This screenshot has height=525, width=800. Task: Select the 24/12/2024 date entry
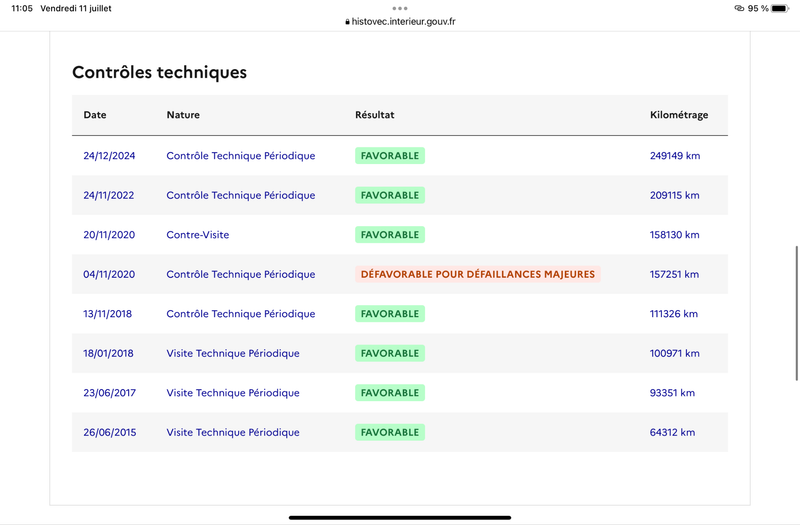pyautogui.click(x=109, y=156)
